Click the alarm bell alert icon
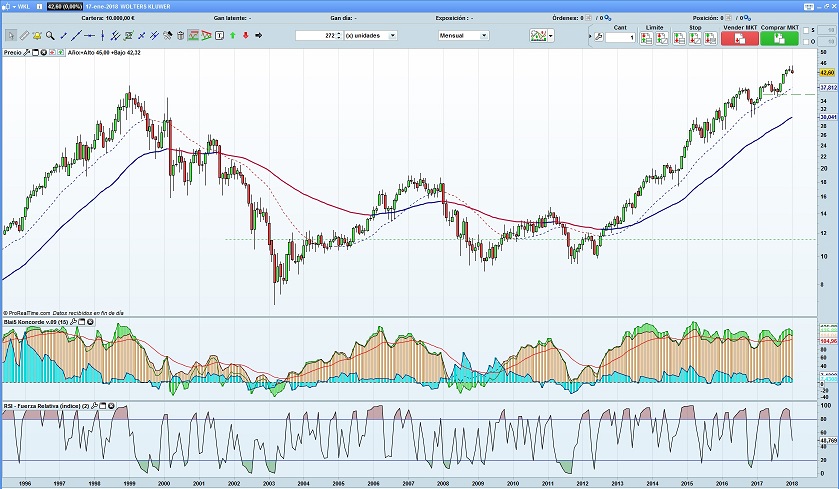 pyautogui.click(x=35, y=35)
